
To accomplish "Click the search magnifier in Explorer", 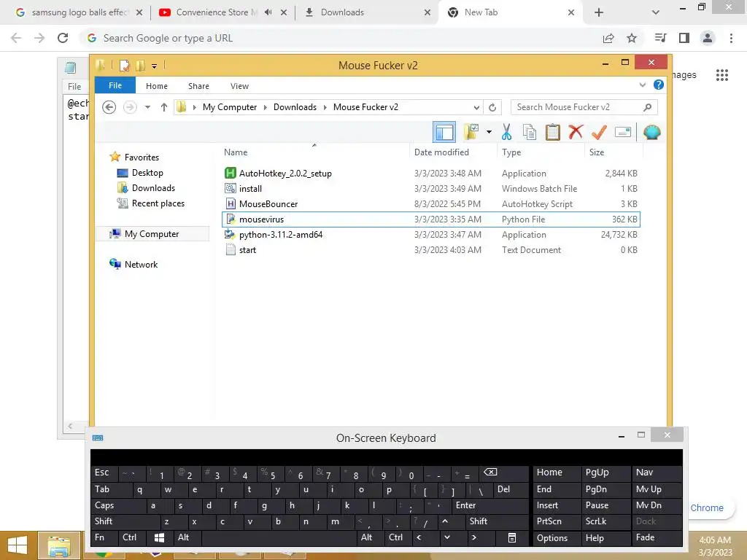I will [x=647, y=107].
